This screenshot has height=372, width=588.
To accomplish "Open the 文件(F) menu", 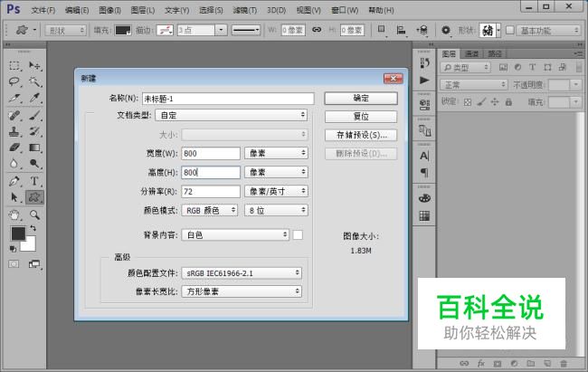I will coord(43,10).
